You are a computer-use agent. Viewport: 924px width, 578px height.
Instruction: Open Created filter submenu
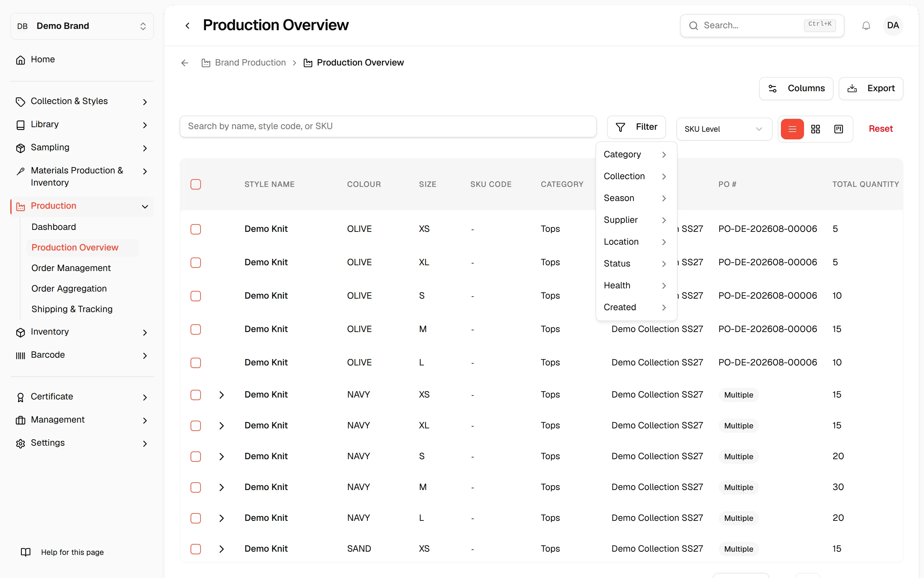pos(636,307)
